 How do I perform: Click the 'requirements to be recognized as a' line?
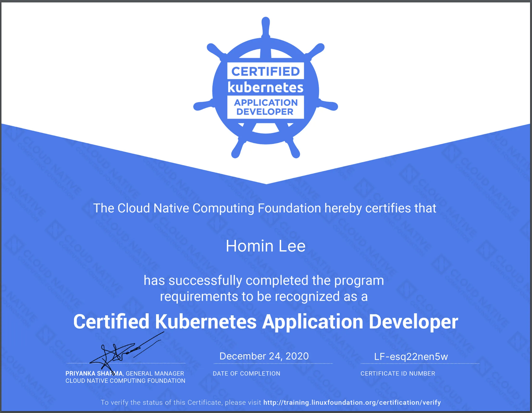pyautogui.click(x=264, y=297)
